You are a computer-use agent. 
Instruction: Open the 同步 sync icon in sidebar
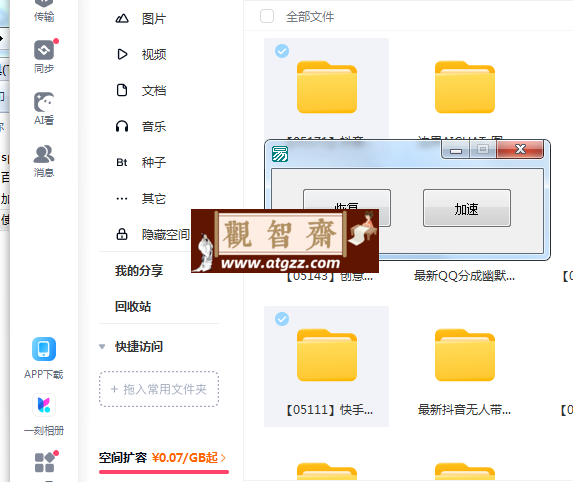pyautogui.click(x=44, y=50)
